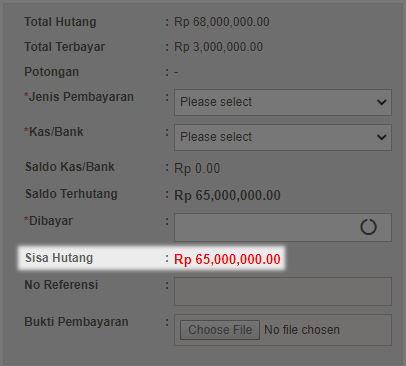Click the Kas/Bank field label
This screenshot has width=406, height=366.
[x=54, y=132]
